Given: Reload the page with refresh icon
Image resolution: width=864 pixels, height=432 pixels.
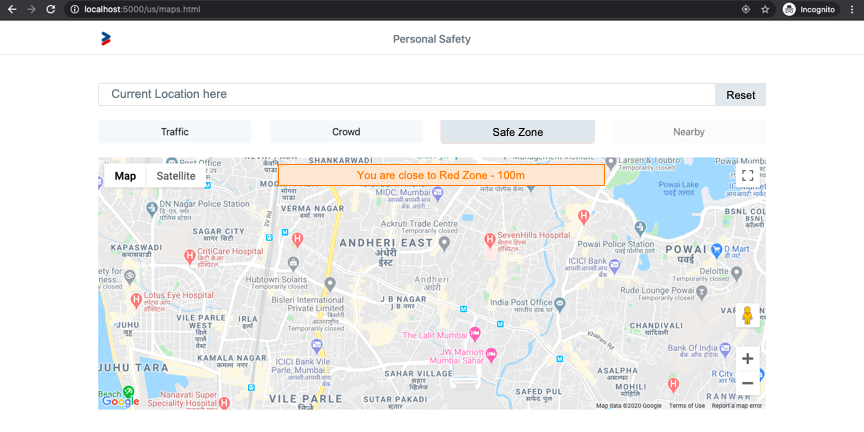Looking at the screenshot, I should pyautogui.click(x=50, y=9).
